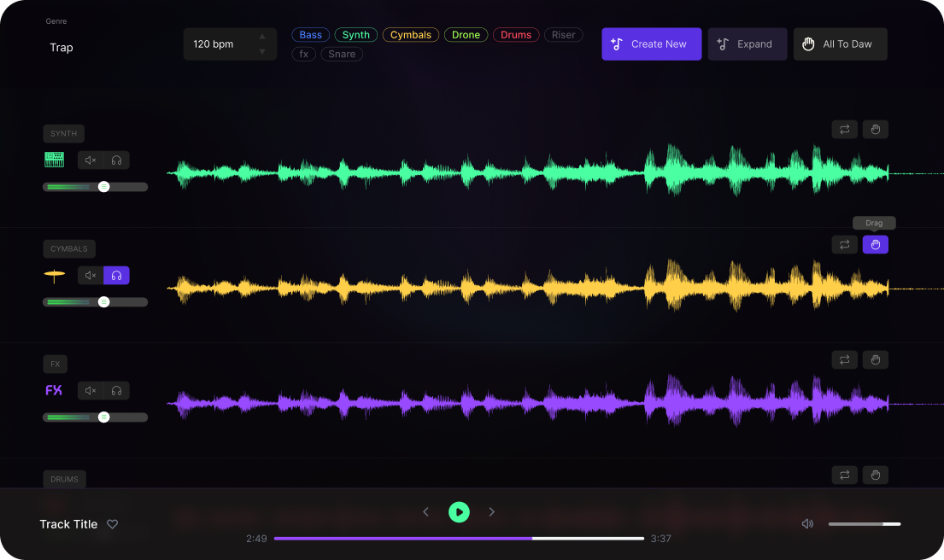This screenshot has width=944, height=560.
Task: Click the 2:49 elapsed time
Action: [x=256, y=539]
